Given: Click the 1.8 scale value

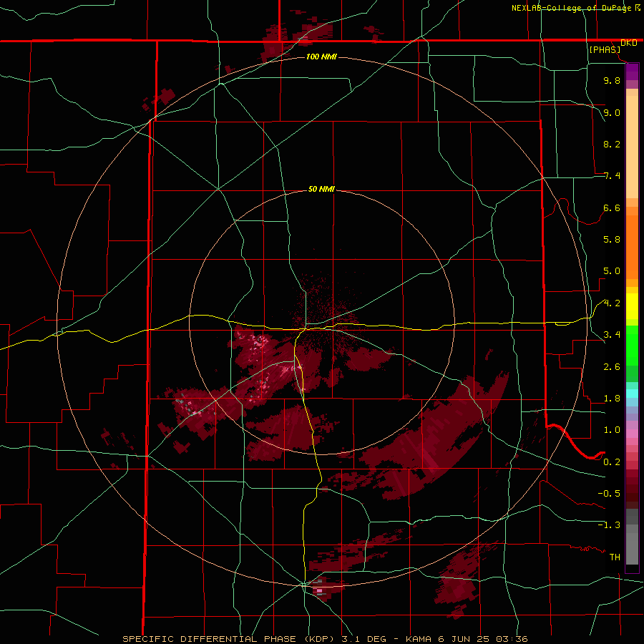Looking at the screenshot, I should point(612,399).
